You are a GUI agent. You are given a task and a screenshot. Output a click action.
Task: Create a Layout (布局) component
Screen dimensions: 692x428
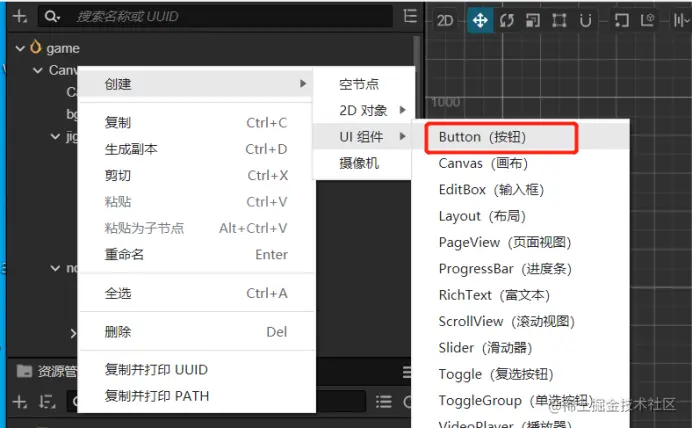pos(520,216)
